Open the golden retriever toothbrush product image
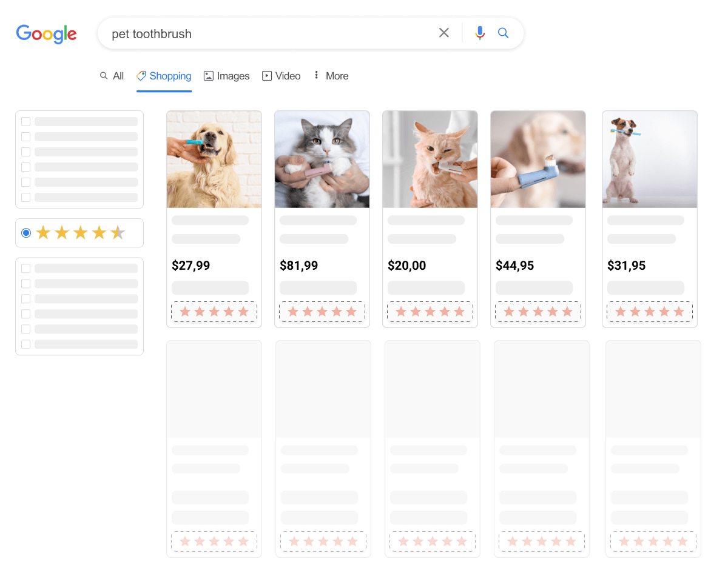The image size is (728, 576). pos(214,159)
